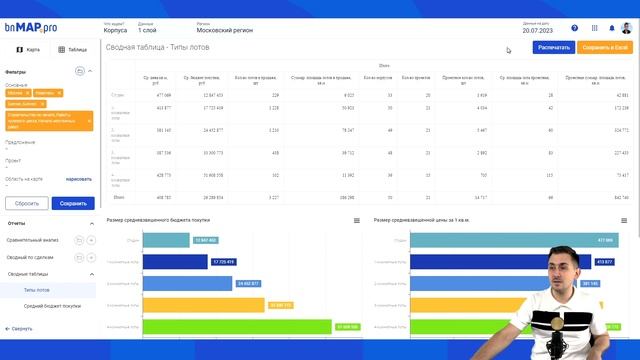Open folder icon for Сводный по сделкам

[79, 257]
